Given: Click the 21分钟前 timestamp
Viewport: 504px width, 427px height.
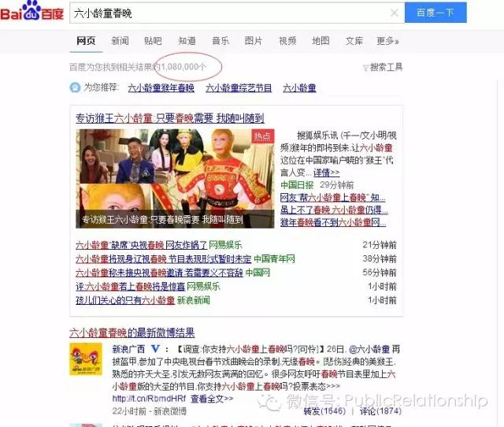Looking at the screenshot, I should (380, 245).
